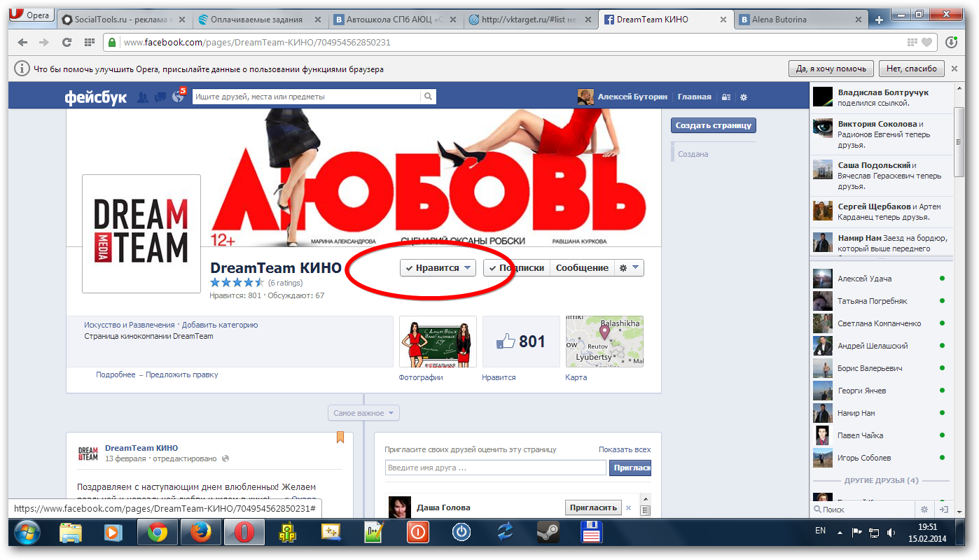Open the Показать всех link
The width and height of the screenshot is (979, 560).
pyautogui.click(x=625, y=449)
